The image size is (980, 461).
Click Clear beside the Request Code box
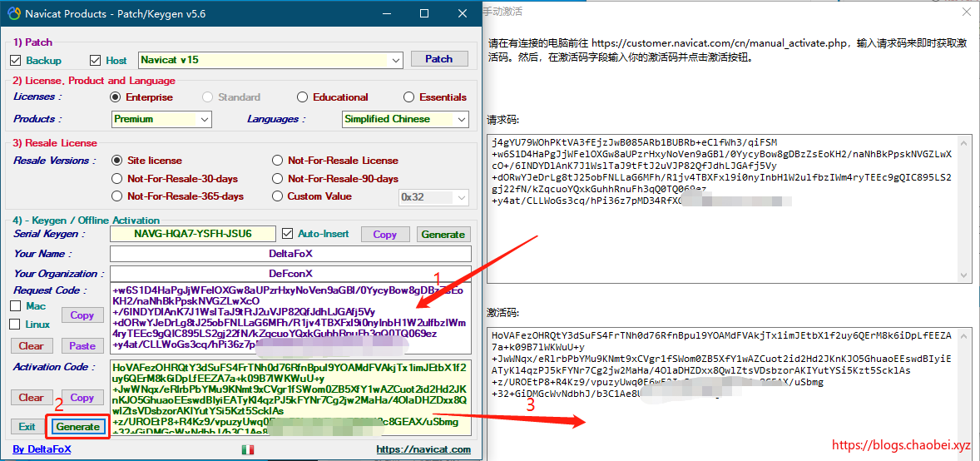coord(31,346)
